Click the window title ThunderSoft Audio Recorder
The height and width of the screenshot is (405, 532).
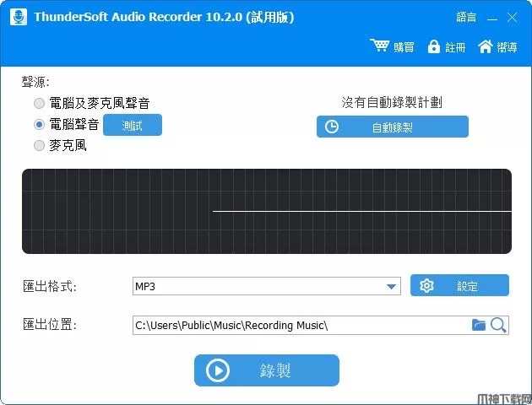pyautogui.click(x=164, y=17)
